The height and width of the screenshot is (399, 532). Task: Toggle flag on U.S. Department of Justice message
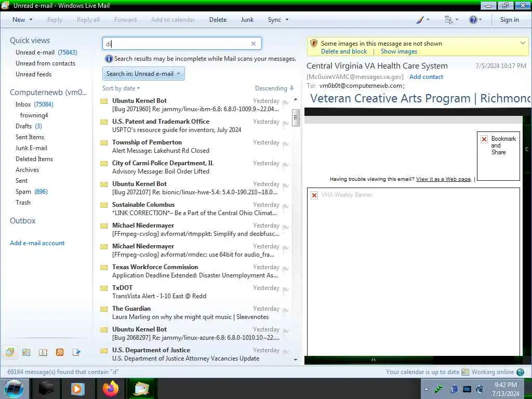[285, 352]
